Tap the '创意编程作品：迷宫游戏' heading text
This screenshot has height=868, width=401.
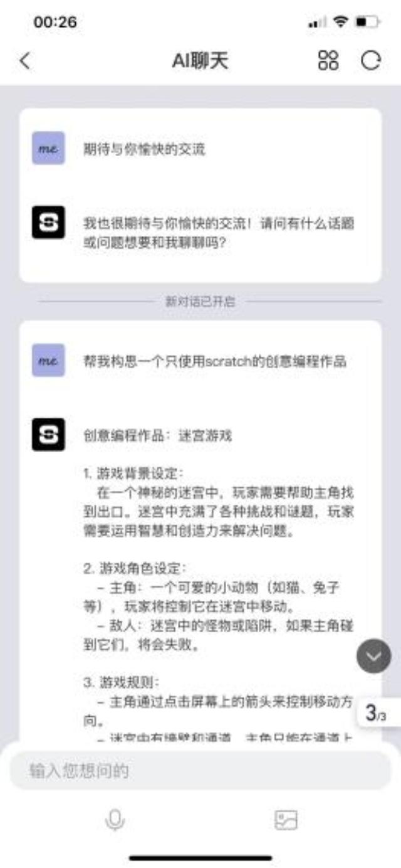pos(157,435)
